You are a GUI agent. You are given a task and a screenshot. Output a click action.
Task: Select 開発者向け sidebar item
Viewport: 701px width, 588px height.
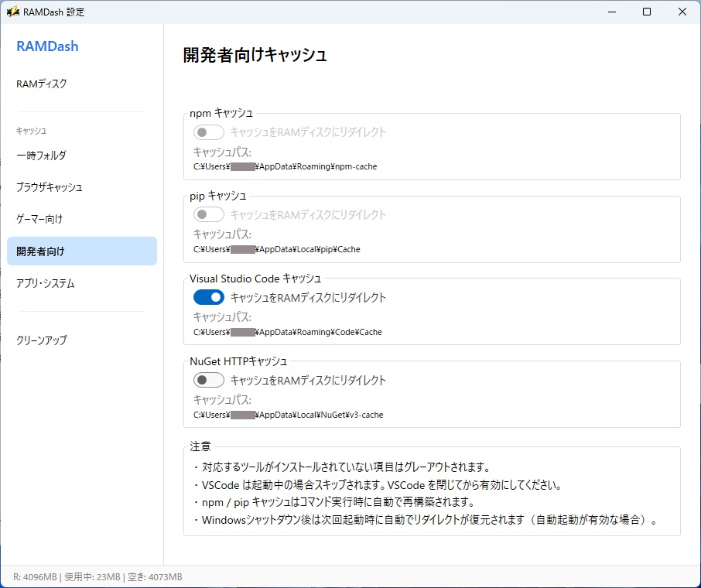(x=82, y=251)
